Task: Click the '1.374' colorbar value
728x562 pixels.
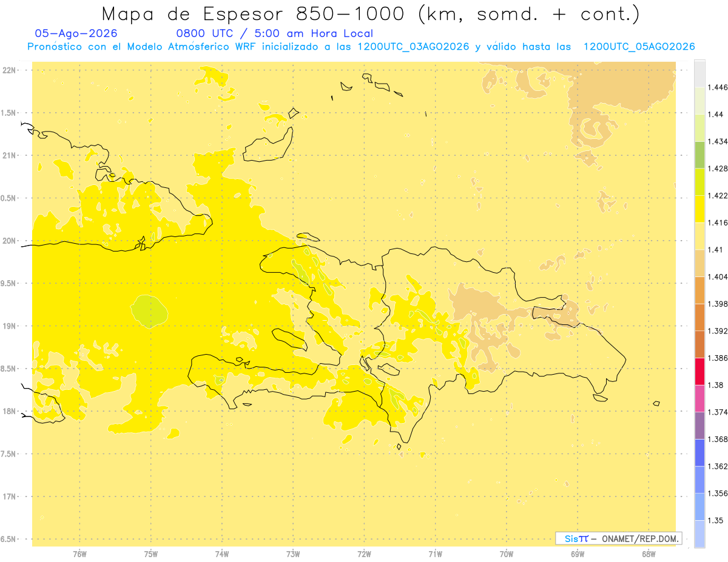Action: pos(718,412)
